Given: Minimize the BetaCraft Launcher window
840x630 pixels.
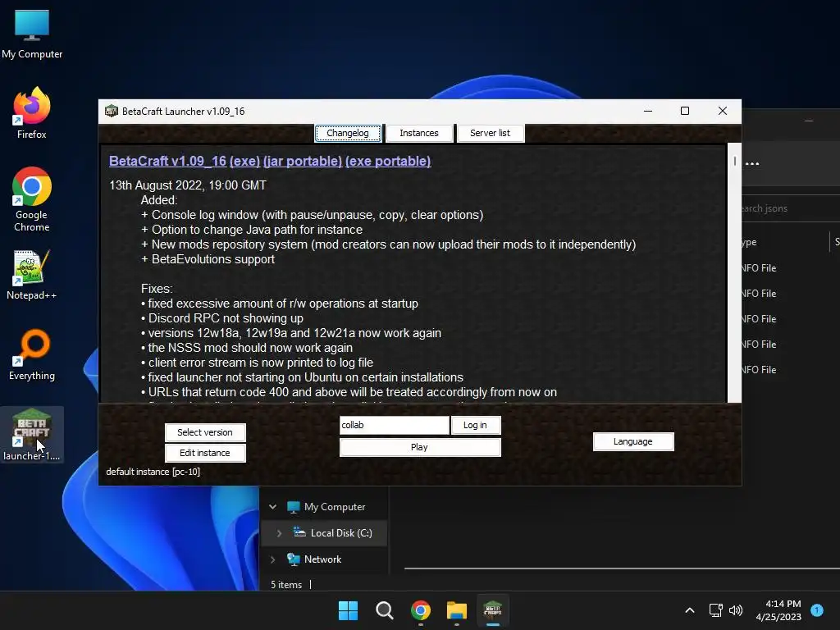Looking at the screenshot, I should [x=648, y=111].
